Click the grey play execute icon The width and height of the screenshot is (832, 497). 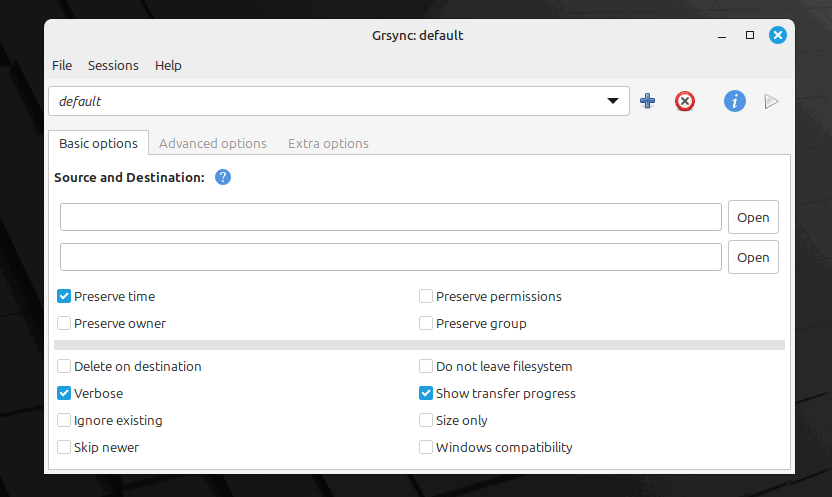coord(771,101)
